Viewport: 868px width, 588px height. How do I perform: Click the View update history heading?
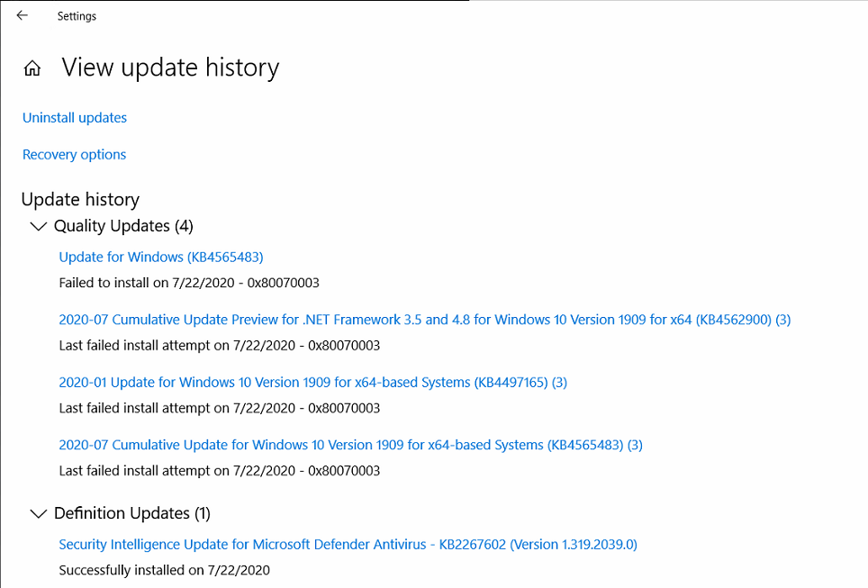(x=170, y=68)
